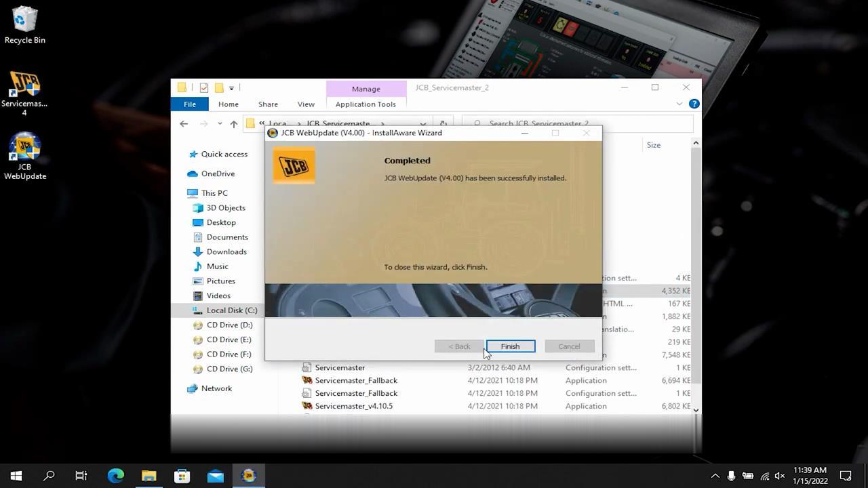Viewport: 868px width, 488px height.
Task: Show hidden system tray icons
Action: (715, 476)
